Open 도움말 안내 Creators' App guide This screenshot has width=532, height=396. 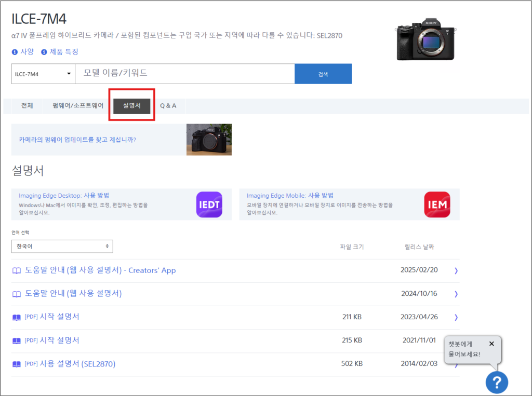[100, 270]
